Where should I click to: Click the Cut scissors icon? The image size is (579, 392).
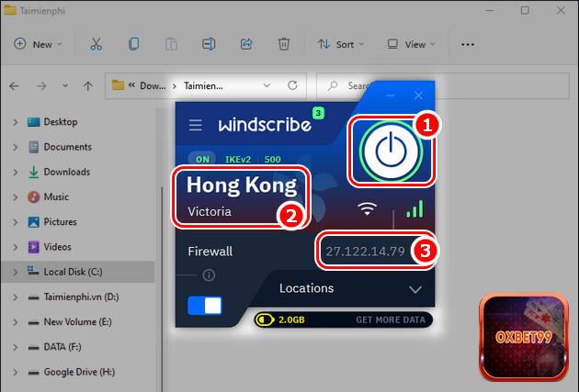point(96,44)
